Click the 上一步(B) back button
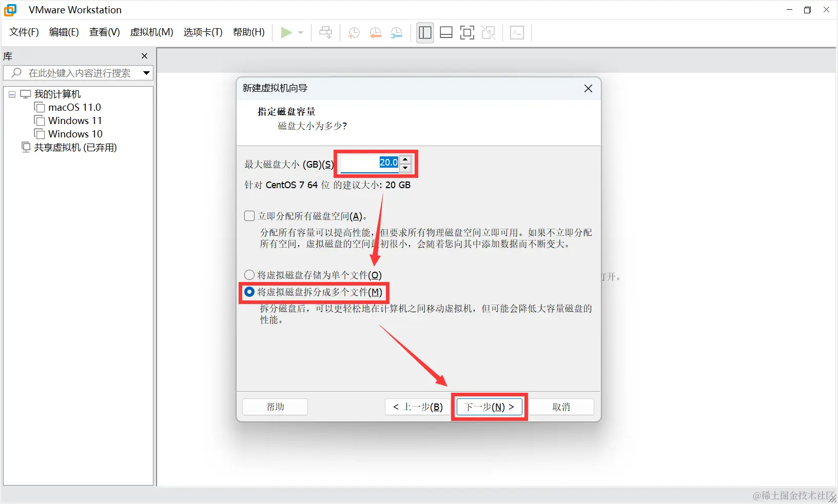Screen dimensions: 838x504 click(x=418, y=407)
